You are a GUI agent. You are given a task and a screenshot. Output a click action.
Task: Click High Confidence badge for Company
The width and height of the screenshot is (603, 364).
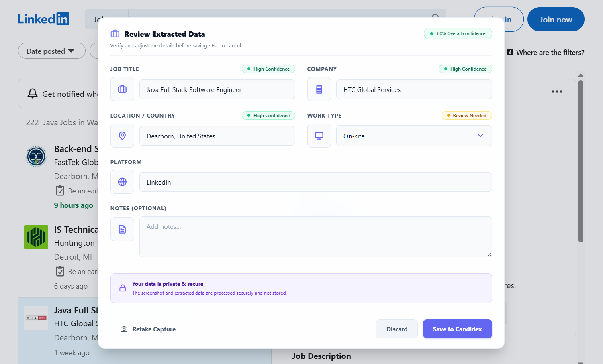click(465, 69)
